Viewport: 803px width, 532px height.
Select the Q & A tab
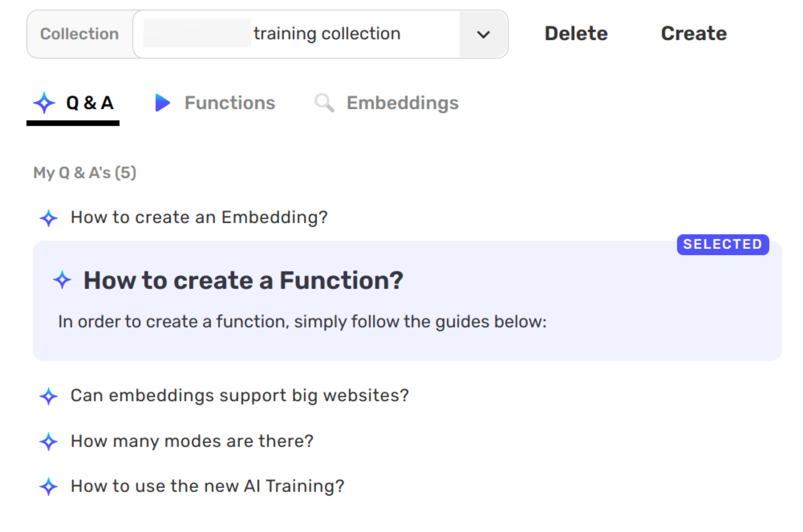point(89,103)
